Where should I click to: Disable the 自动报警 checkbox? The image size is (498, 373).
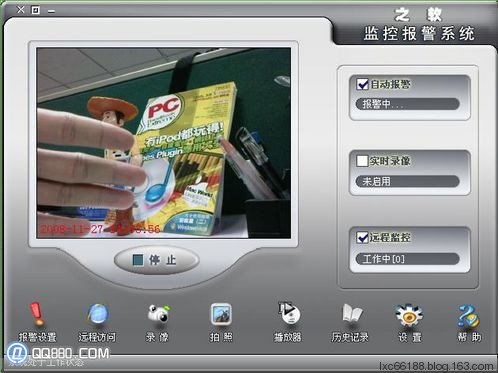tap(362, 84)
